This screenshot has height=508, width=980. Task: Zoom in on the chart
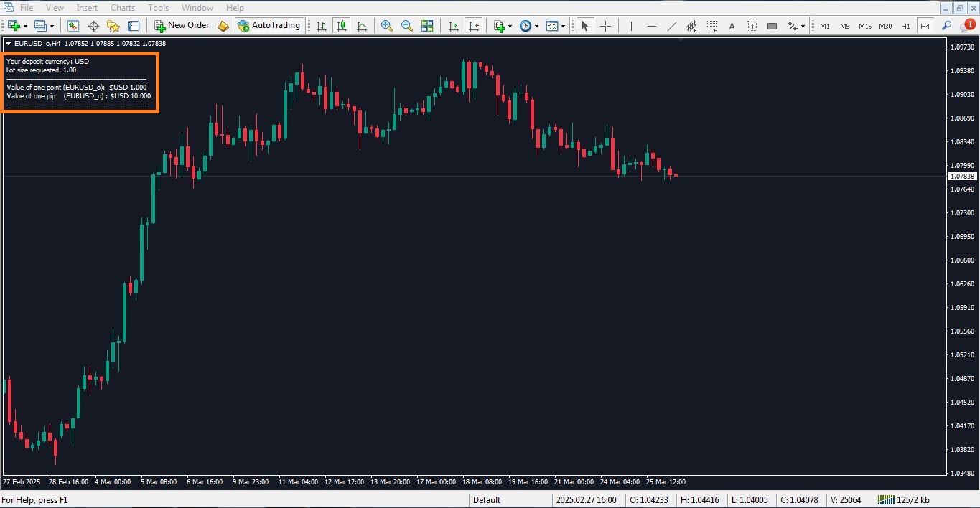[x=386, y=26]
